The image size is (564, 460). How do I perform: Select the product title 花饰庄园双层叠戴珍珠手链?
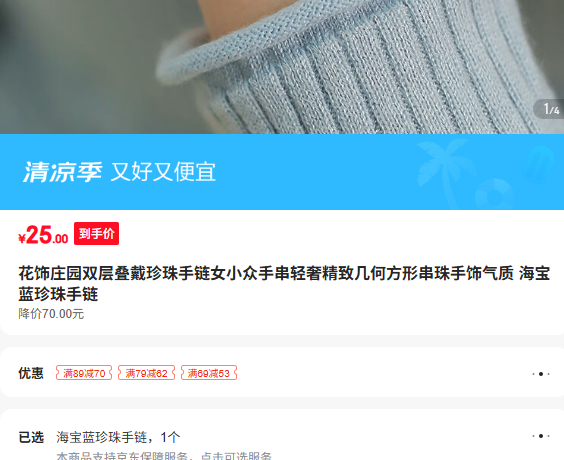pos(284,283)
